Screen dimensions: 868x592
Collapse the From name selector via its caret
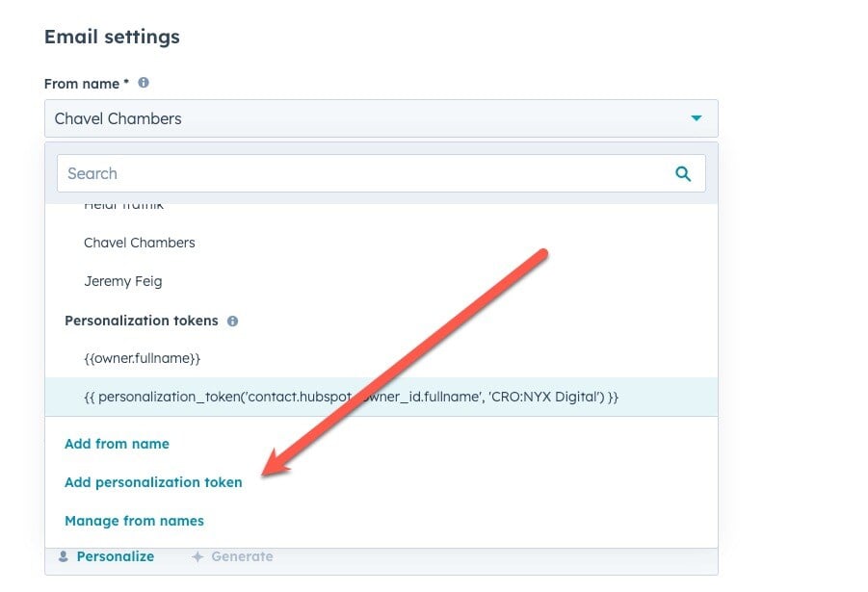[696, 117]
